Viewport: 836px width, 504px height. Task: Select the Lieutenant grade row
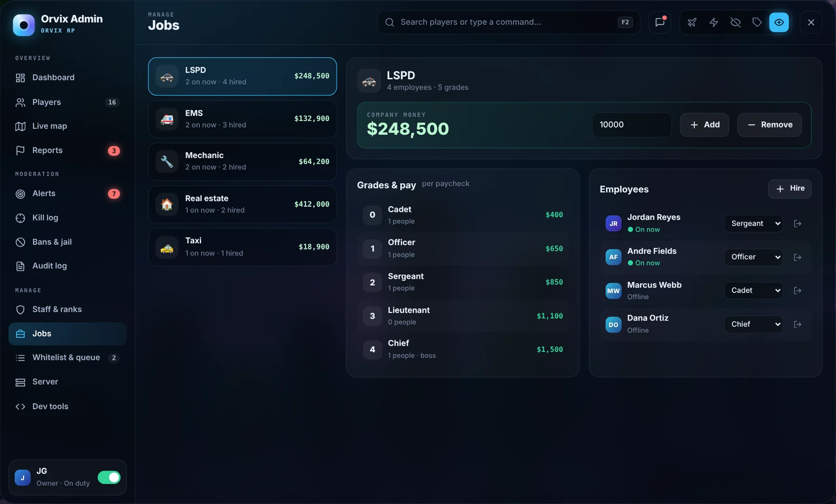tap(463, 316)
